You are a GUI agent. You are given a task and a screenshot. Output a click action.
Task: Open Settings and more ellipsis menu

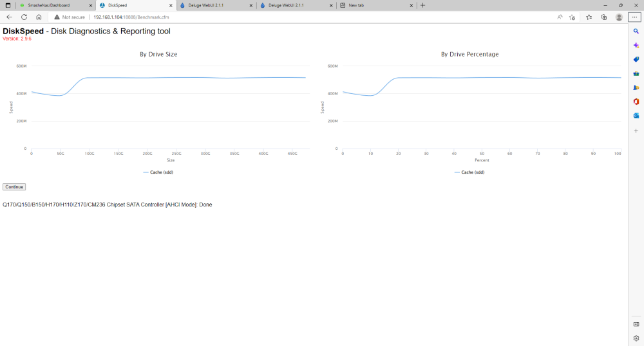[634, 17]
